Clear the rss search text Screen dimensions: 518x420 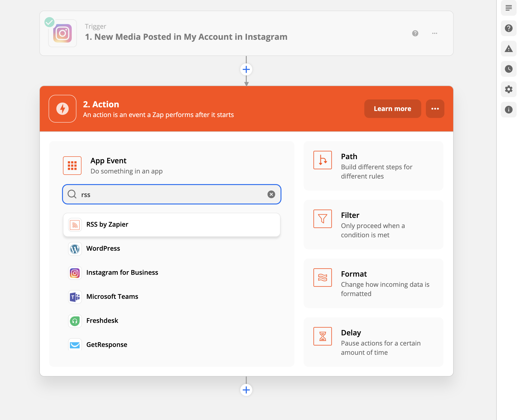[x=271, y=194]
